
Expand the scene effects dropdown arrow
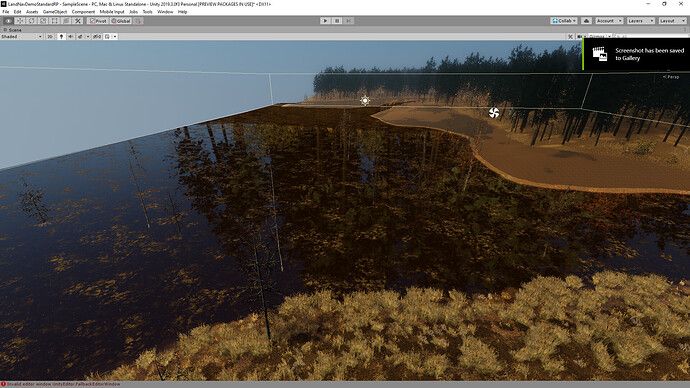pyautogui.click(x=88, y=37)
